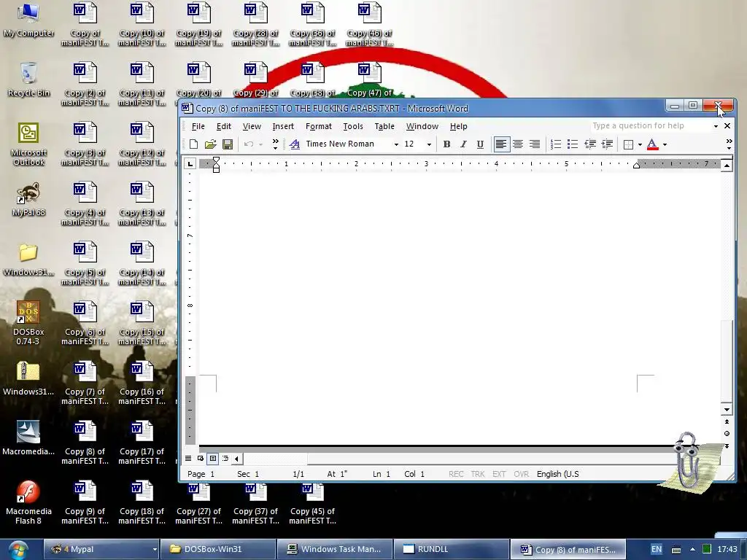Open the Styles and Formatting icon
The width and height of the screenshot is (747, 560).
coord(295,144)
